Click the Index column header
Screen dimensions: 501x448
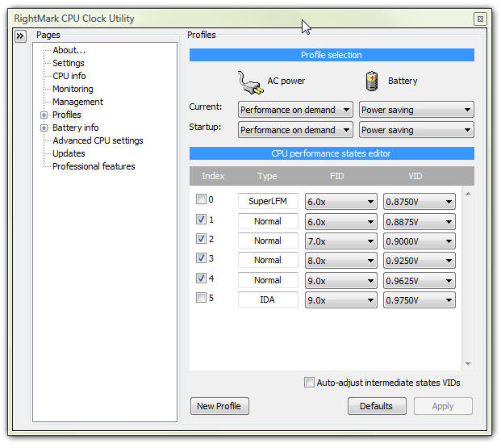point(213,176)
